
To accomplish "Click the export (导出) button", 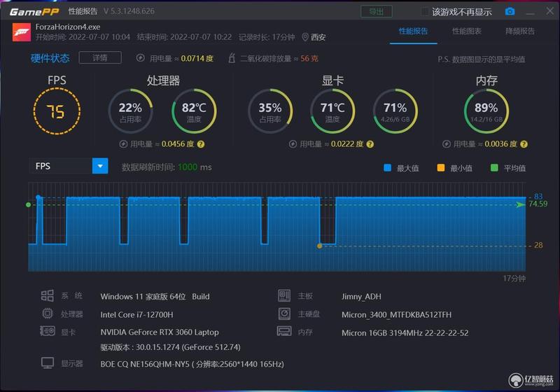I will pyautogui.click(x=376, y=11).
